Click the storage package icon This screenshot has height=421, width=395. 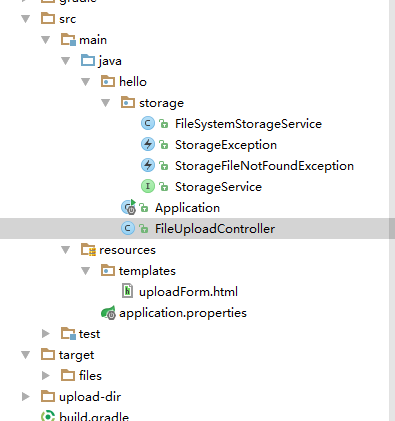[x=128, y=102]
